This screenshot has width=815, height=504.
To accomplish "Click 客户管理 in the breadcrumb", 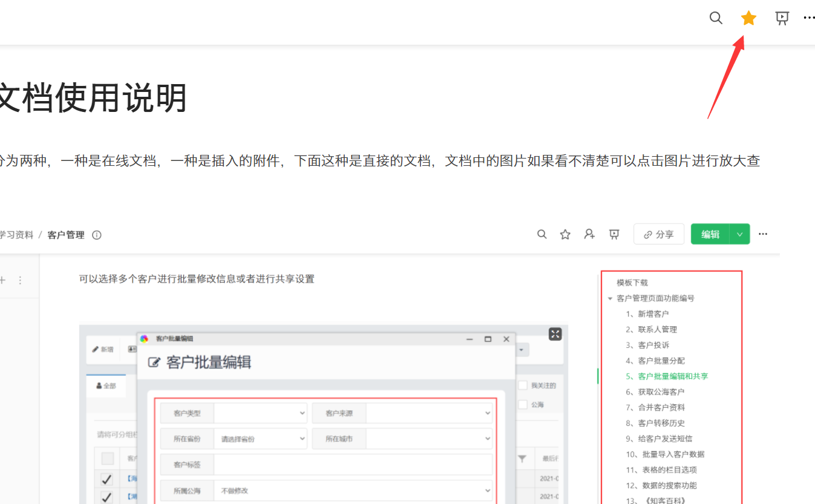I will [66, 235].
